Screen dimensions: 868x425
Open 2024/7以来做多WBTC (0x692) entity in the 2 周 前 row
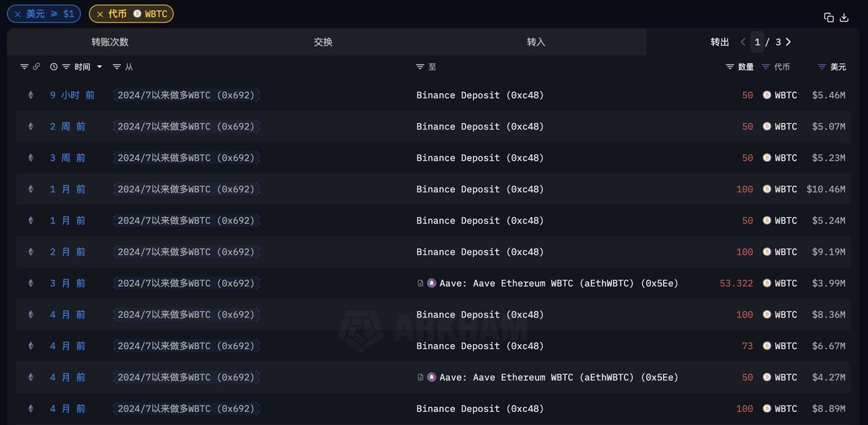pyautogui.click(x=187, y=127)
